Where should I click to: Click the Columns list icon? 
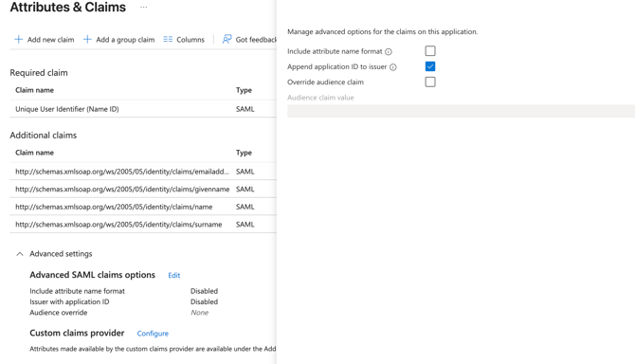coord(168,39)
